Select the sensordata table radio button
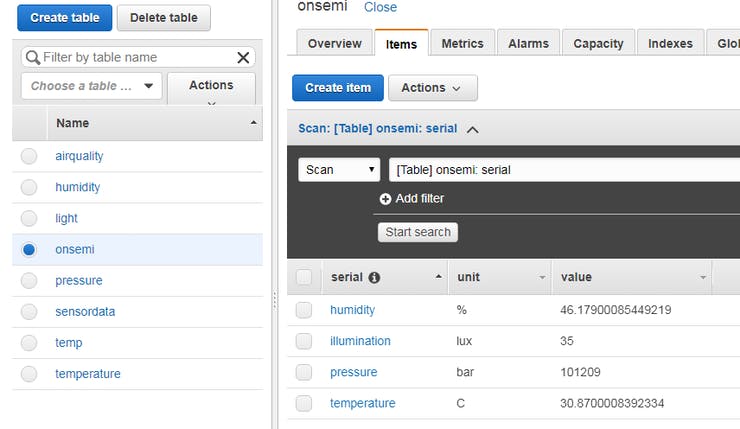 [29, 312]
